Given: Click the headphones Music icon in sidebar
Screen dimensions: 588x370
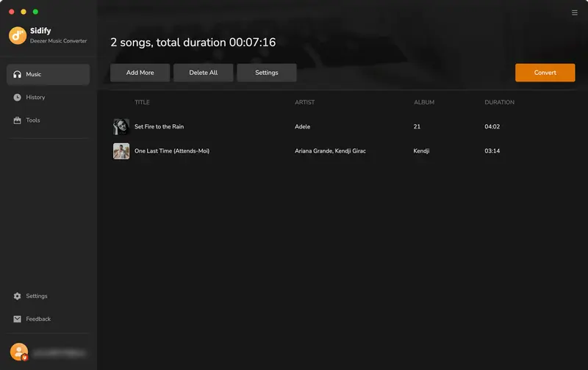Looking at the screenshot, I should click(17, 74).
